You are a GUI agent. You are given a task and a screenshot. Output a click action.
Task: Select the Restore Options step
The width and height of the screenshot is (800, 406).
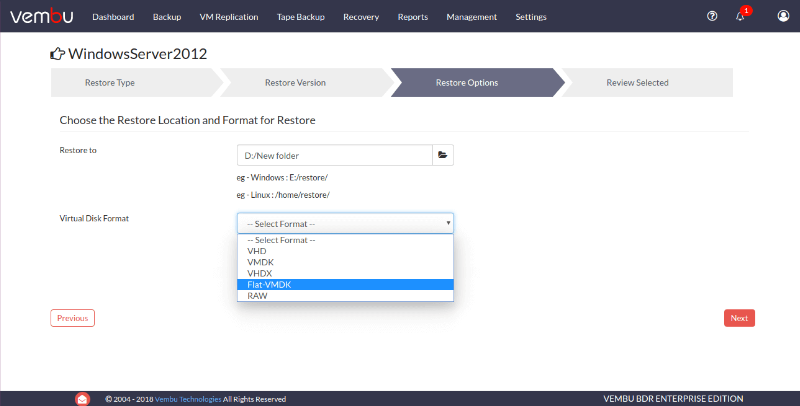tap(477, 83)
